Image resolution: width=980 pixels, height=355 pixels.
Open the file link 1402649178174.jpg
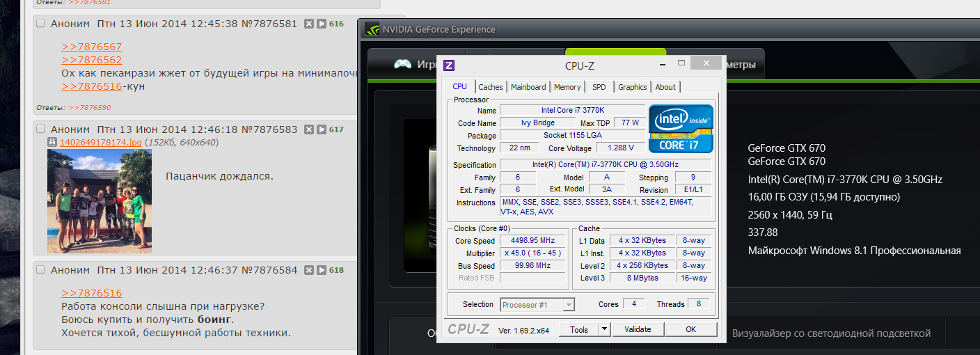click(101, 143)
